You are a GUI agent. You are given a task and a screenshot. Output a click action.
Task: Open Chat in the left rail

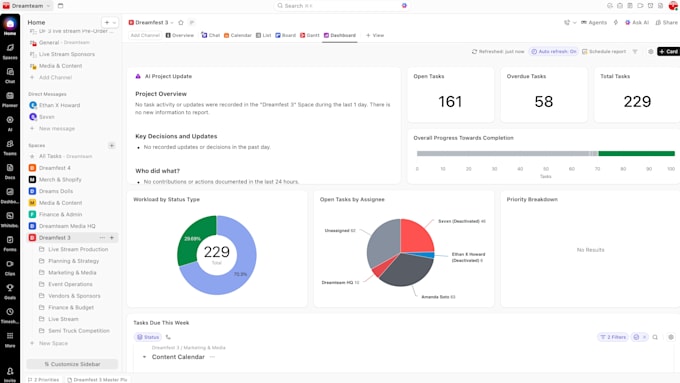click(10, 75)
